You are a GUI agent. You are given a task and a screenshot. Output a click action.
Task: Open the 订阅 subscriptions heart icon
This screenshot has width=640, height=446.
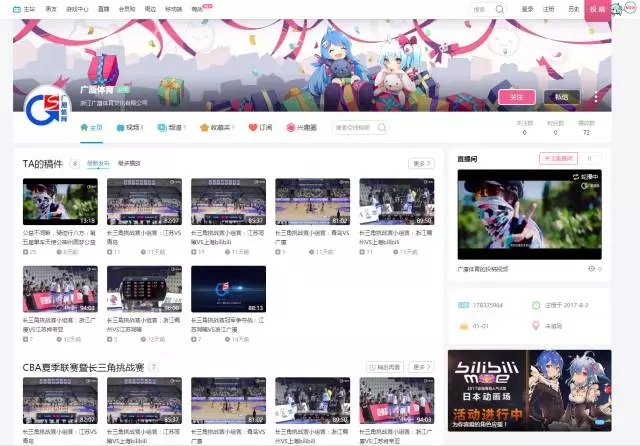coord(252,128)
